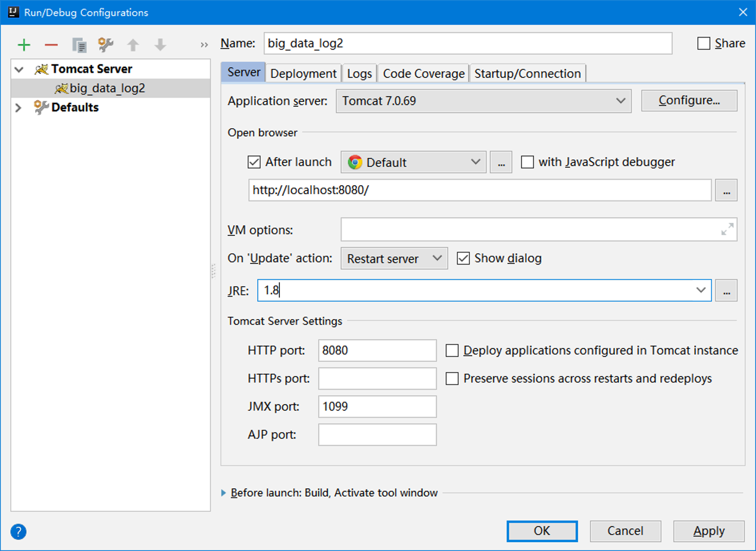Confirm with the OK button
The height and width of the screenshot is (551, 756).
542,531
